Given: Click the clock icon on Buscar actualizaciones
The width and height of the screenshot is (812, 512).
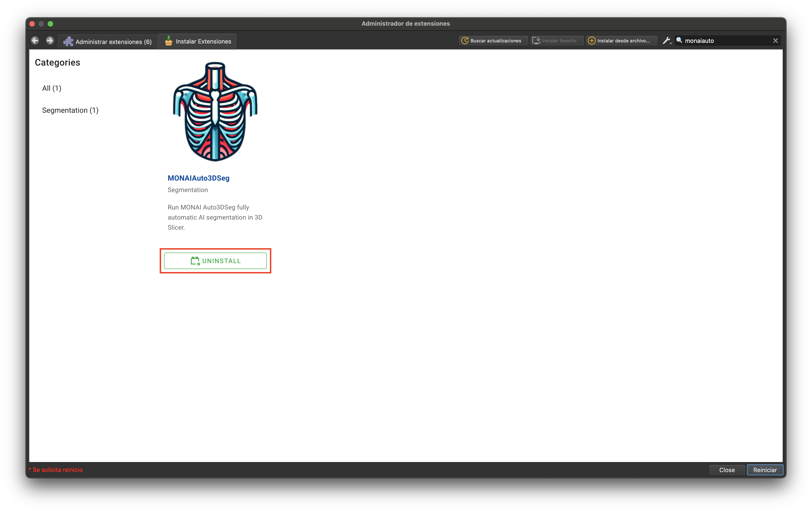Looking at the screenshot, I should (465, 40).
